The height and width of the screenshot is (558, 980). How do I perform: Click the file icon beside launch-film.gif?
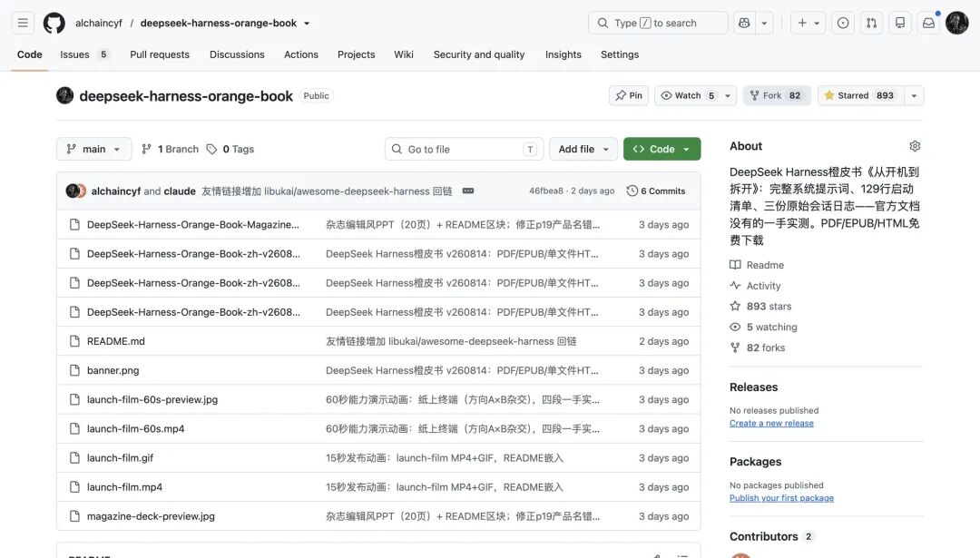click(x=74, y=458)
